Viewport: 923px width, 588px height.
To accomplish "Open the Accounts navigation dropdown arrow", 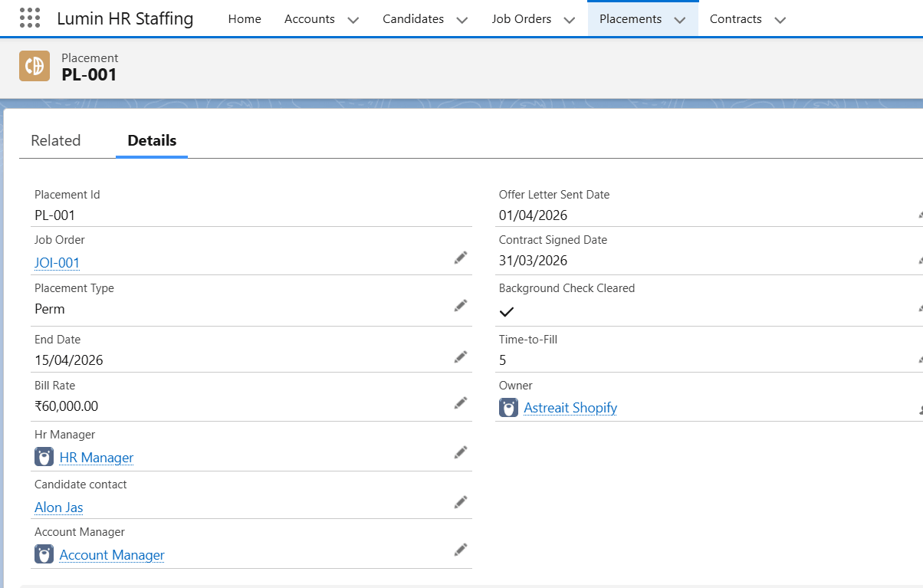I will point(353,19).
